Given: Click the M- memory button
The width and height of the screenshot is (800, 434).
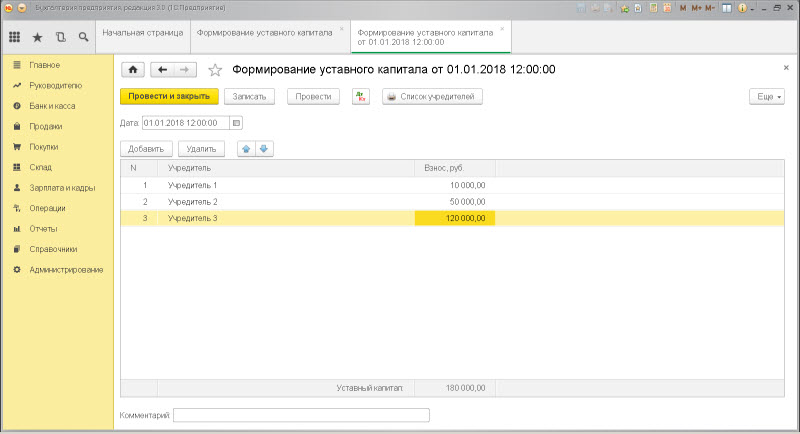Looking at the screenshot, I should [x=710, y=8].
